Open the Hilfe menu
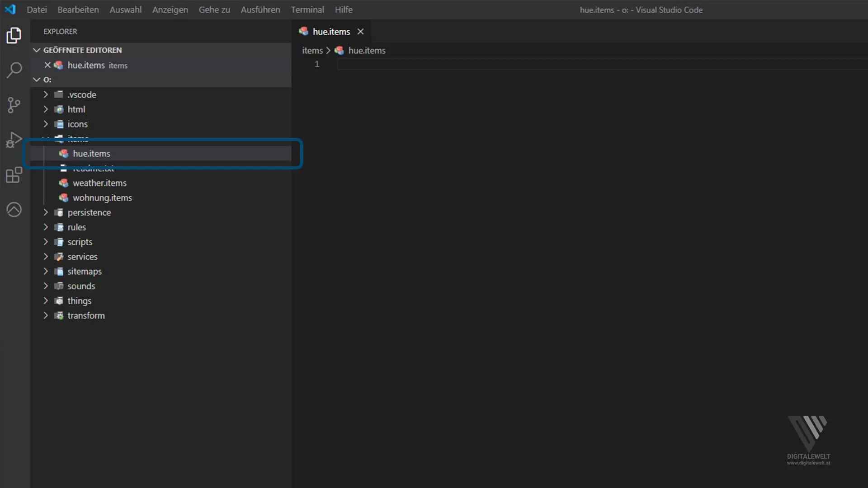The width and height of the screenshot is (868, 488). tap(344, 9)
